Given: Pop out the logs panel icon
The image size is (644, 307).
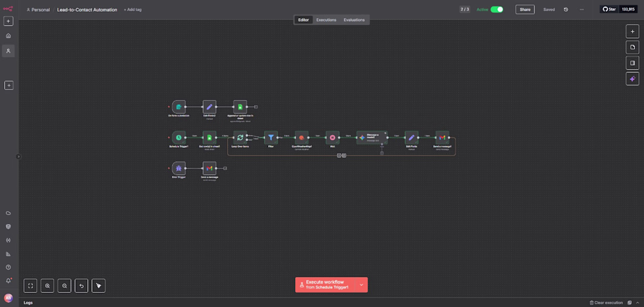Looking at the screenshot, I should pos(629,302).
